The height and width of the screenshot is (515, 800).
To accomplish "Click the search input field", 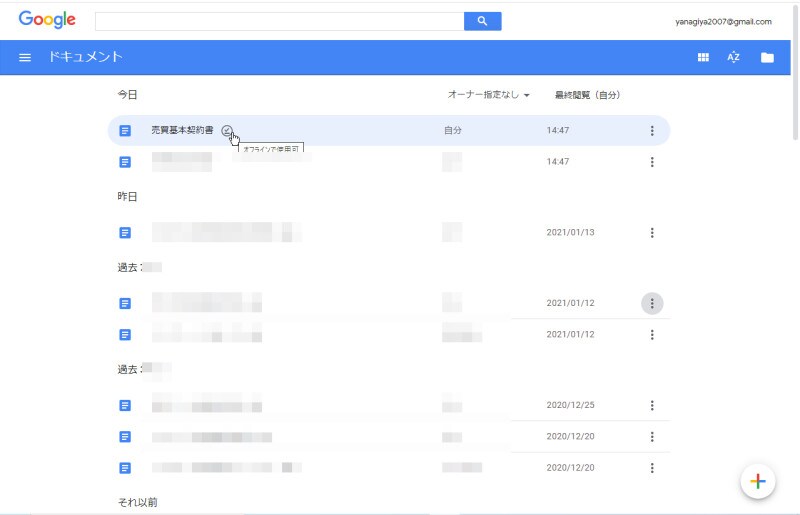I will click(279, 21).
